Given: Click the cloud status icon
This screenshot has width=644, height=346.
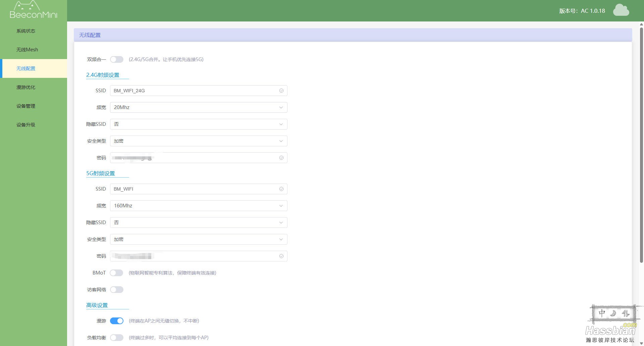Looking at the screenshot, I should point(621,10).
